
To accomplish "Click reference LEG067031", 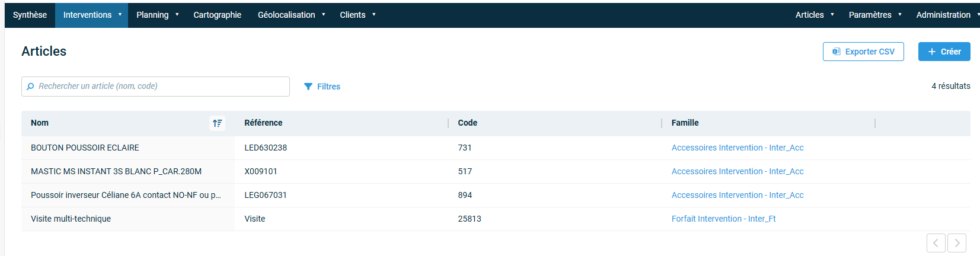I will pyautogui.click(x=266, y=195).
